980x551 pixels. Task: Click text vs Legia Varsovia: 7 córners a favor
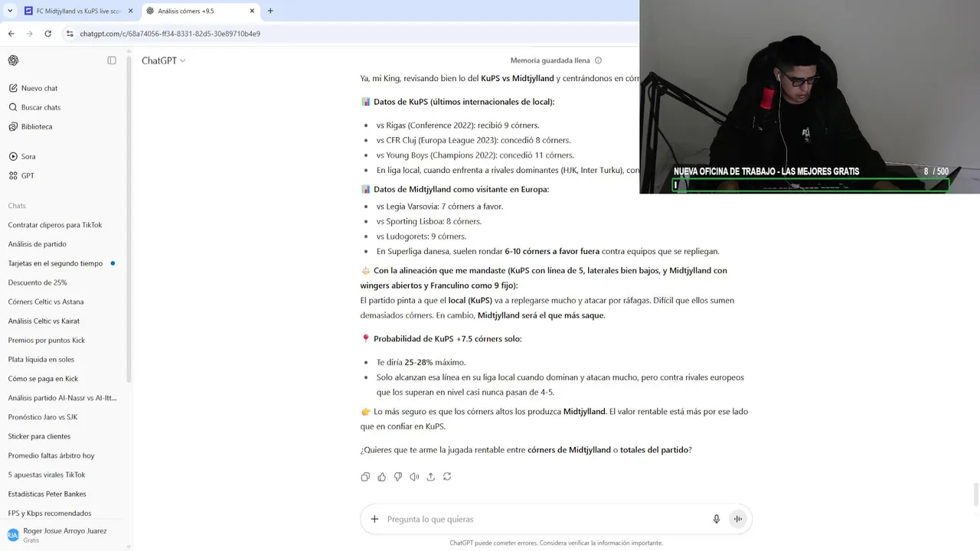click(439, 206)
